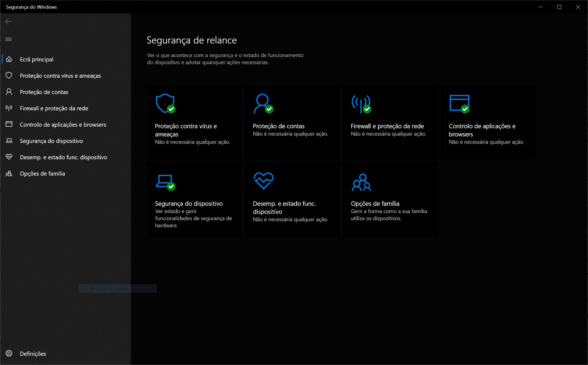
Task: Open device security via the laptop icon
Action: coord(9,141)
